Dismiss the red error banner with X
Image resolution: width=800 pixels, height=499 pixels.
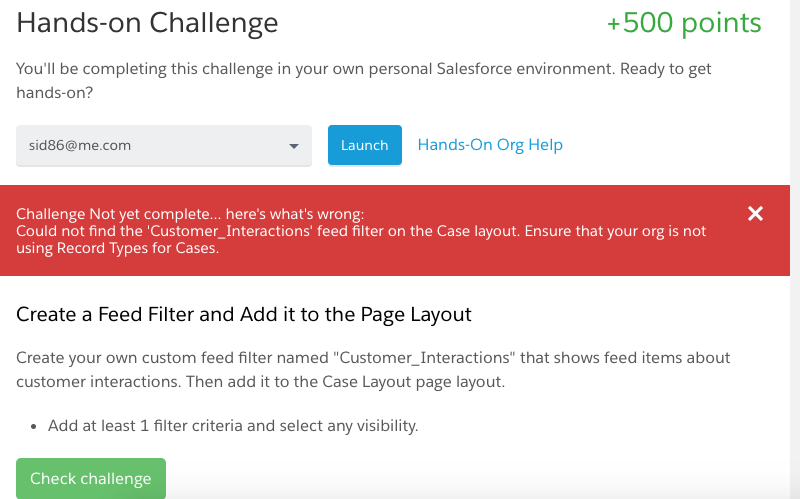[756, 213]
